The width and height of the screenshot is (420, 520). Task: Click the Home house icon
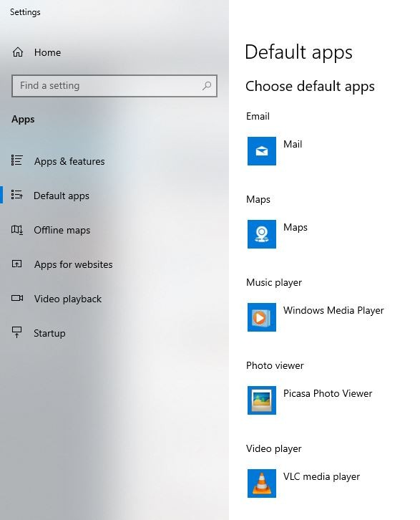(x=18, y=52)
